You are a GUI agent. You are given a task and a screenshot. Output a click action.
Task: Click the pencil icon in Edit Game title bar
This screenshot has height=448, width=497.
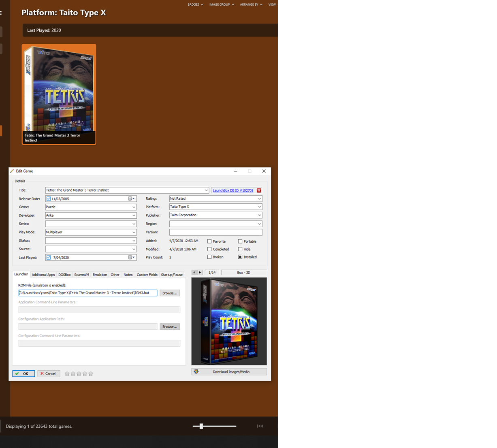[x=12, y=171]
